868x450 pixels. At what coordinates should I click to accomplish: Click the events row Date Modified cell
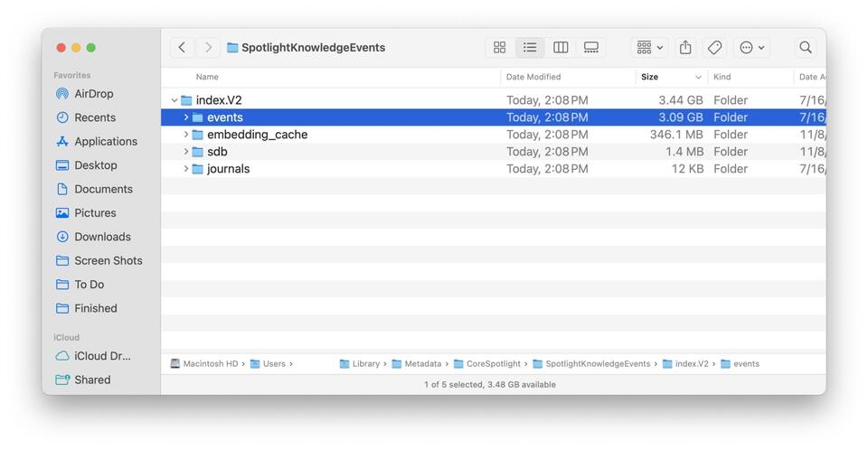(x=547, y=117)
